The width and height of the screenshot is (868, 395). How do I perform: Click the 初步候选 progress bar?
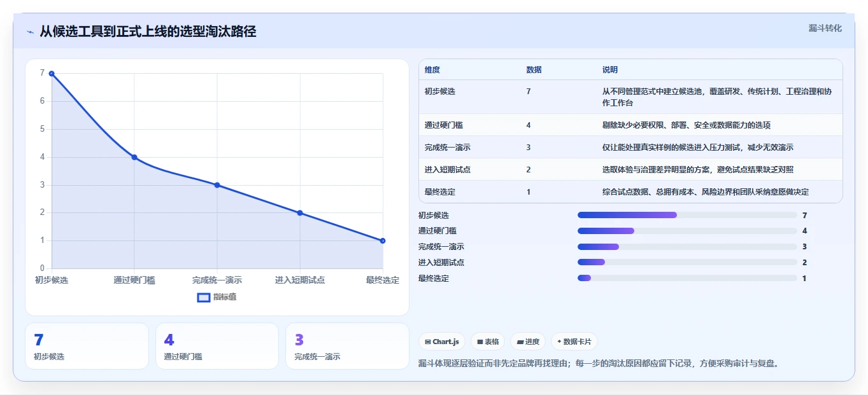coord(687,215)
